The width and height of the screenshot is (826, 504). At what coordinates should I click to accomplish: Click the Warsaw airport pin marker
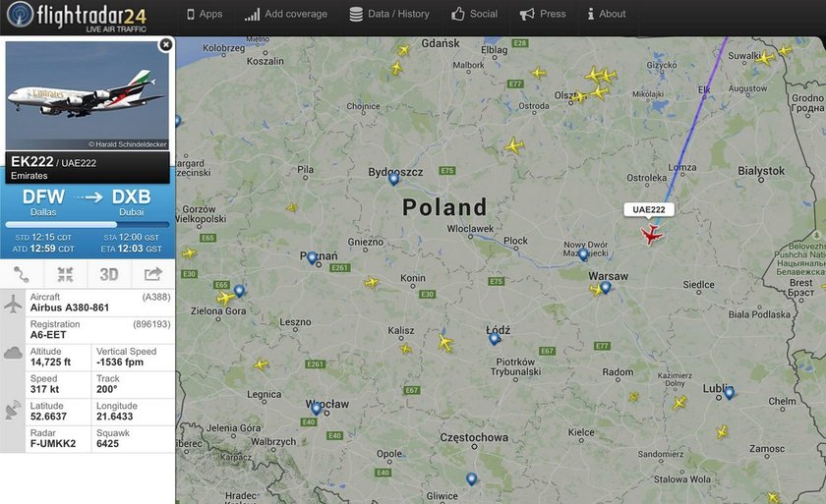point(606,287)
